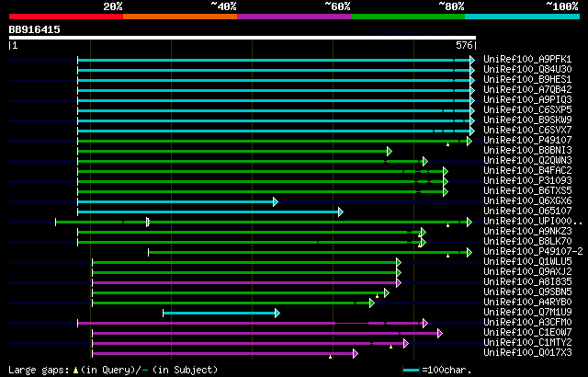Click the UniRef100_A9NKZ3 label
This screenshot has height=377, width=588.
(x=527, y=232)
